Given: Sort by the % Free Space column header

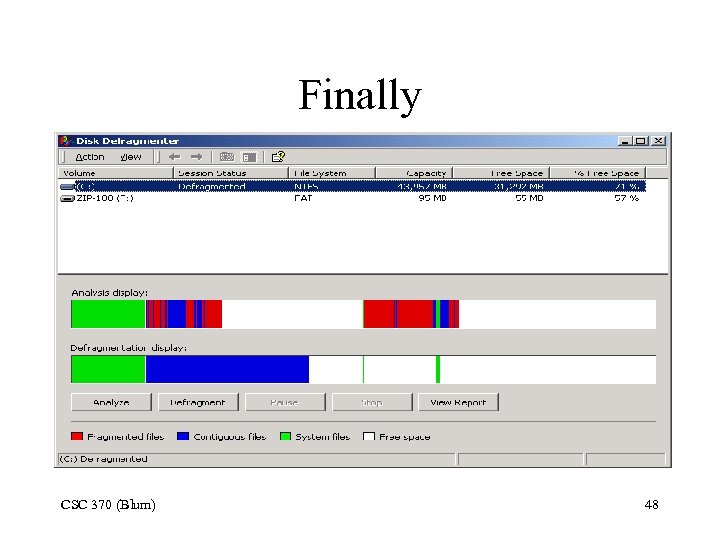Looking at the screenshot, I should point(598,173).
